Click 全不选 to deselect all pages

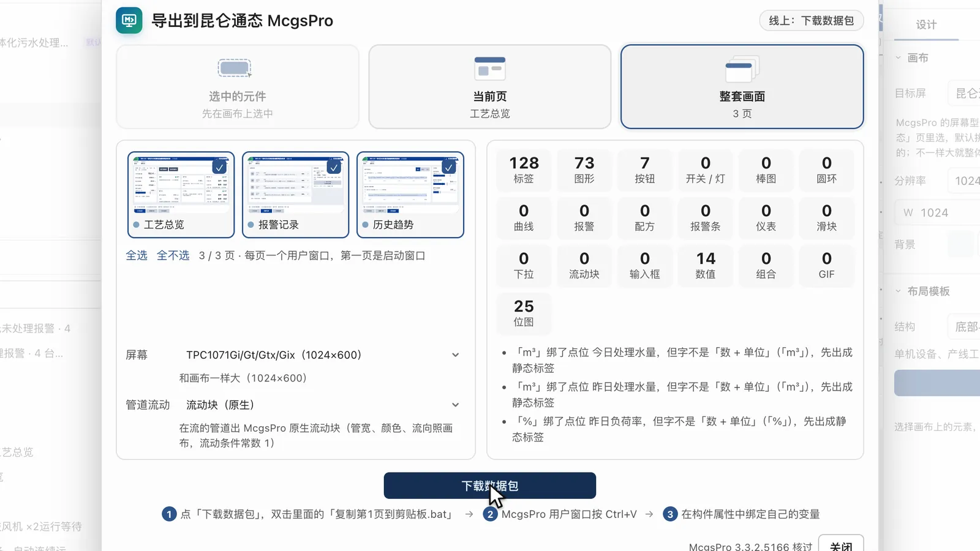173,255
